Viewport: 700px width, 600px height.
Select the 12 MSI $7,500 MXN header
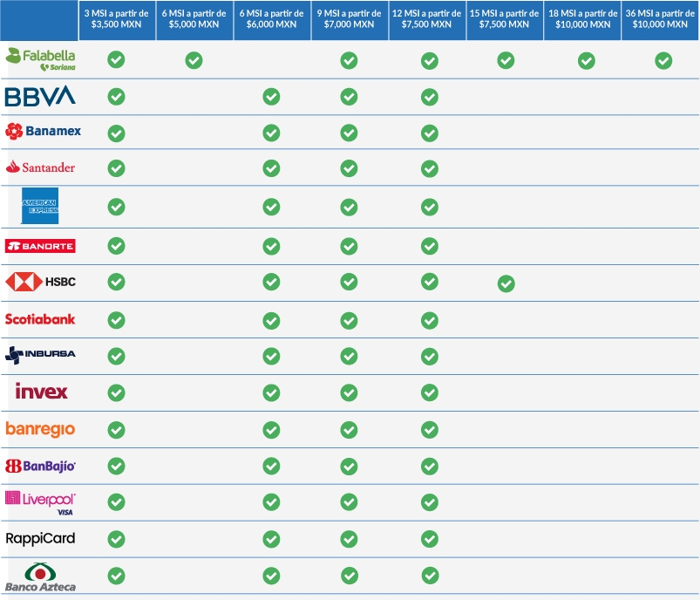[428, 19]
